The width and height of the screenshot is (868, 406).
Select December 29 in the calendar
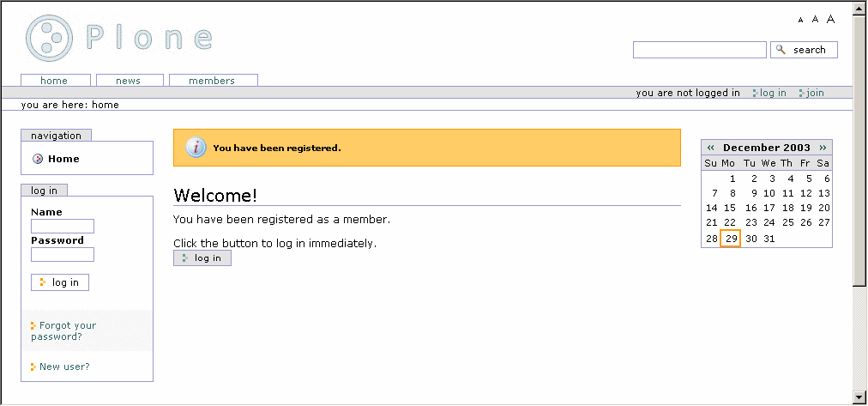click(x=730, y=239)
